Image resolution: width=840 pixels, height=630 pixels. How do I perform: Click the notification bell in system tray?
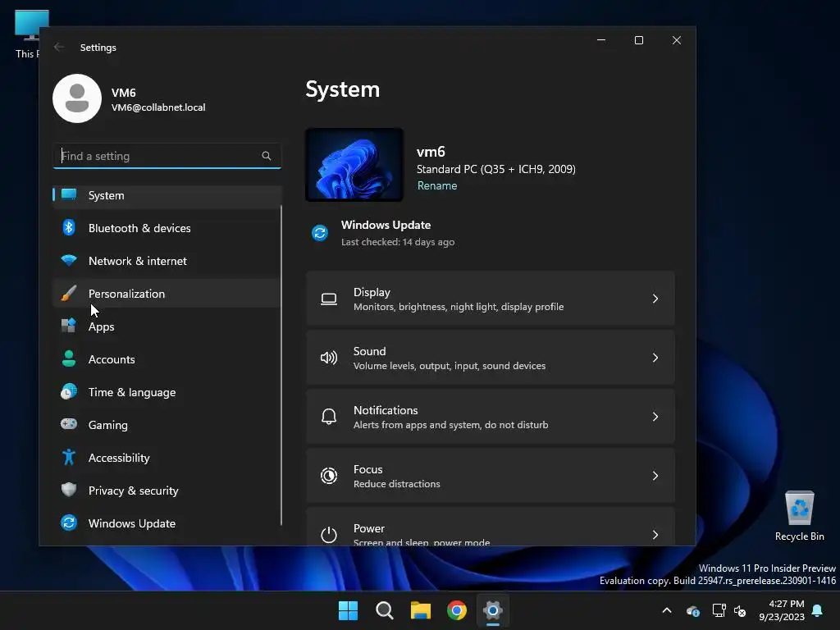pyautogui.click(x=818, y=610)
